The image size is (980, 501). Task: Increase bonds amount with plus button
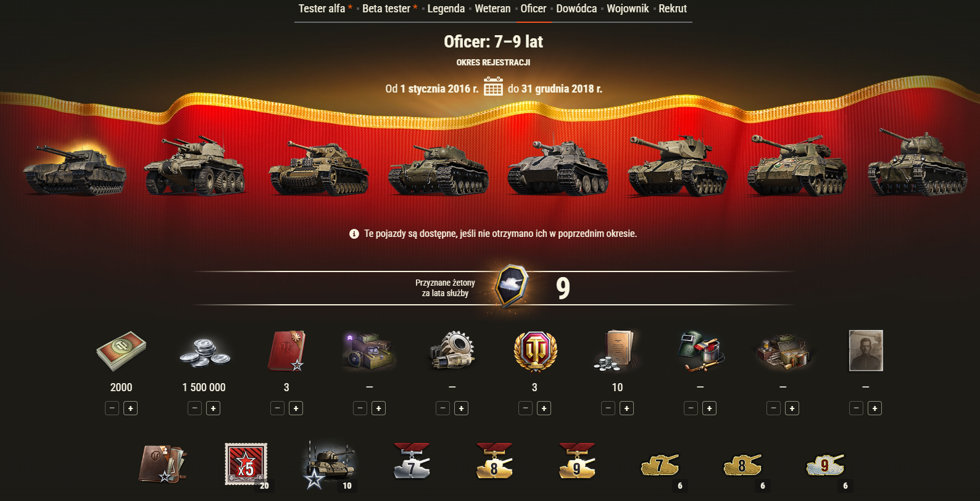(130, 408)
